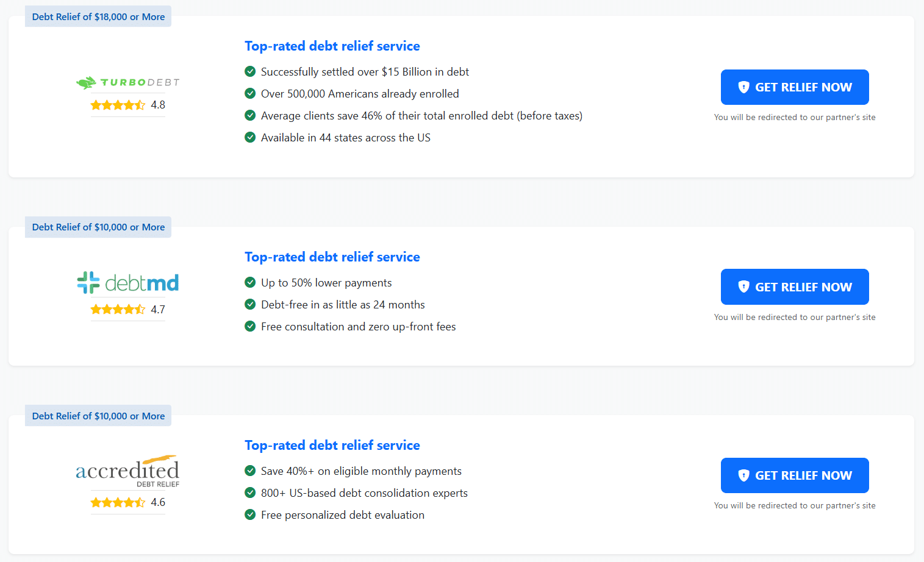The image size is (924, 562).
Task: Click shield icon in TurboDebt's relief button
Action: (743, 87)
